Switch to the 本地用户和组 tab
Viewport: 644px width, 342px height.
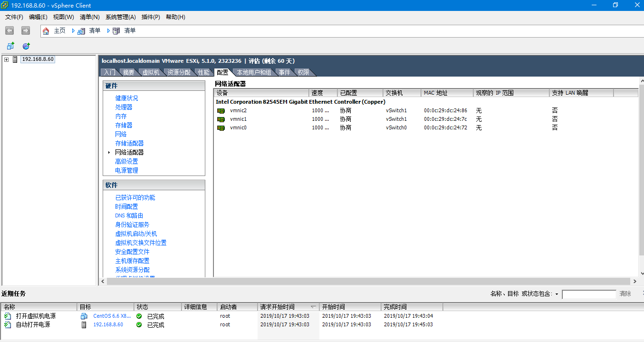[254, 72]
